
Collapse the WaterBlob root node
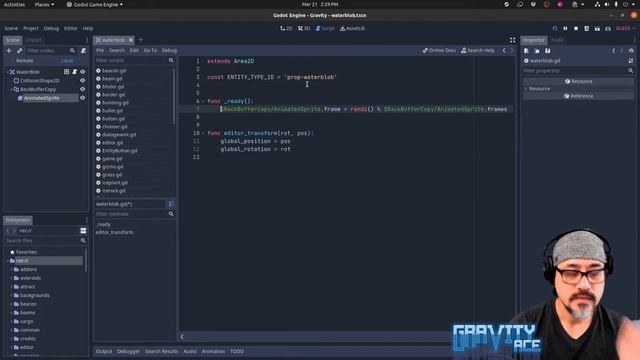7,72
